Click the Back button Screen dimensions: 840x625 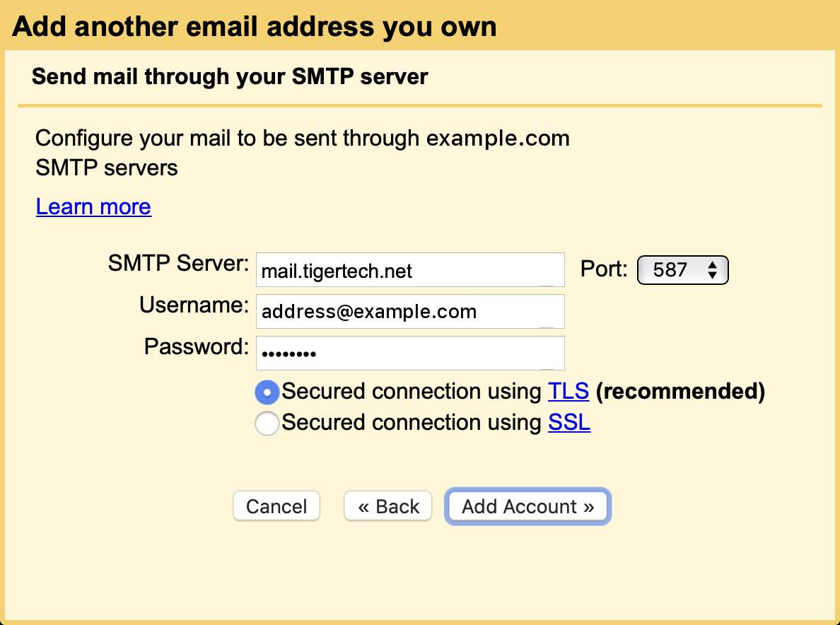pyautogui.click(x=387, y=506)
